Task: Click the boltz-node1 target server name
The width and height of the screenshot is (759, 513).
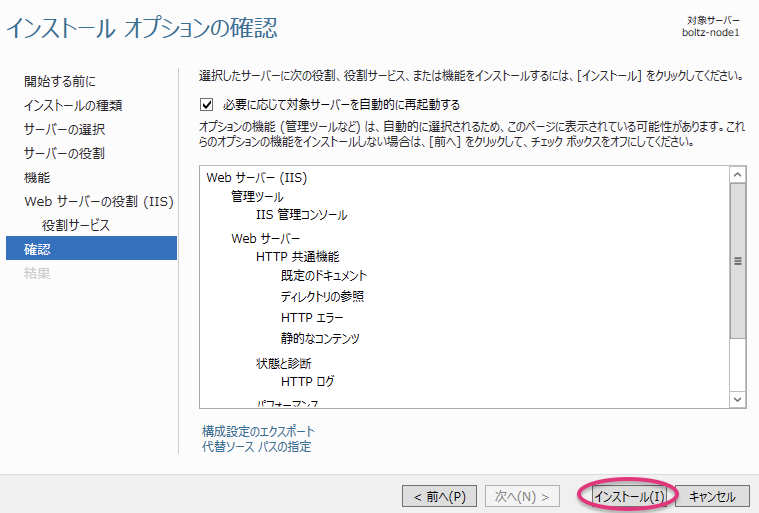Action: 711,32
